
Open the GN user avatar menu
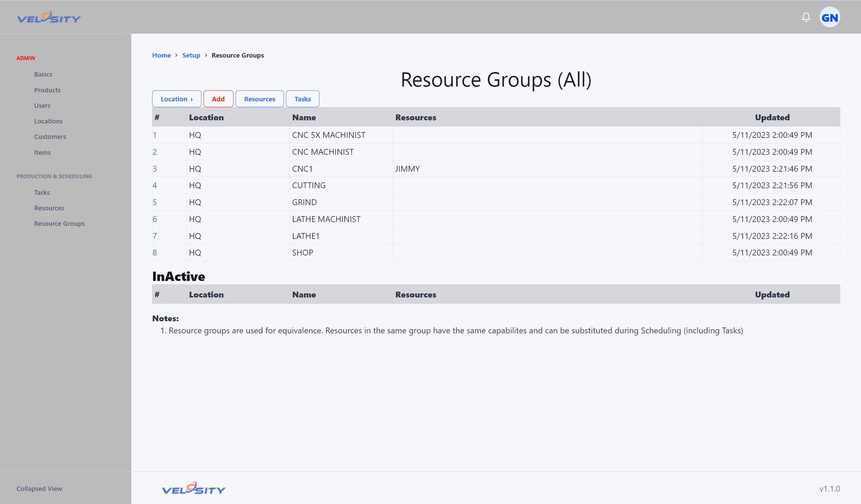click(830, 17)
